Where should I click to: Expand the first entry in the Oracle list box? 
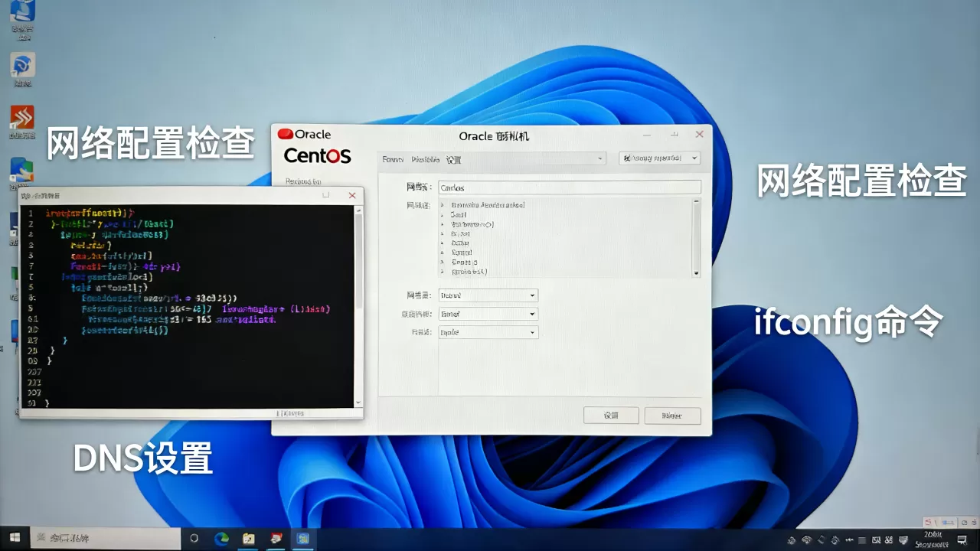point(443,206)
